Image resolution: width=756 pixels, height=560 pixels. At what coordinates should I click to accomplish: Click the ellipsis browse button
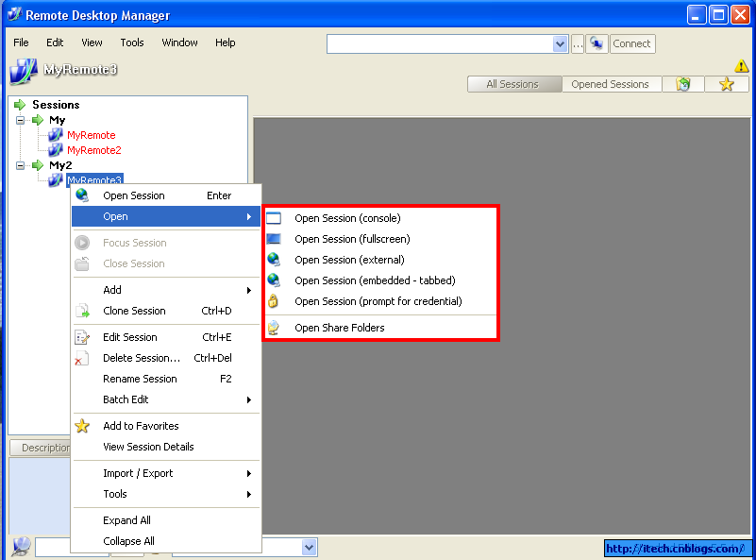coord(577,43)
